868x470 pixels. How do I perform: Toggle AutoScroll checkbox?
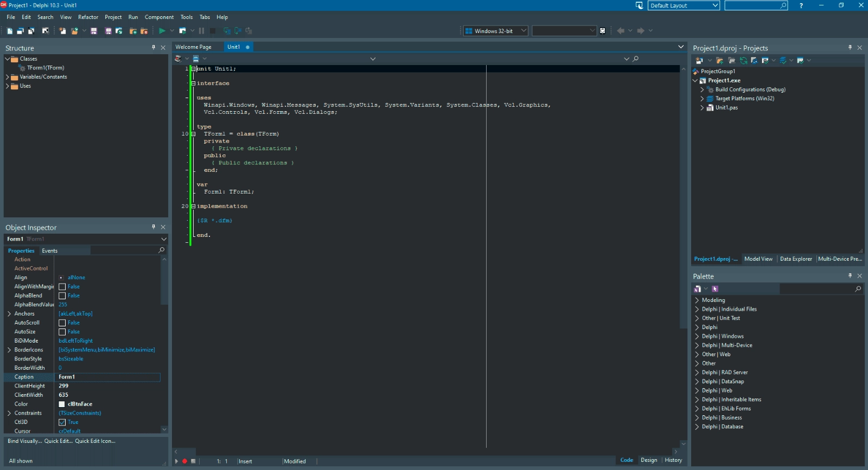pos(62,323)
